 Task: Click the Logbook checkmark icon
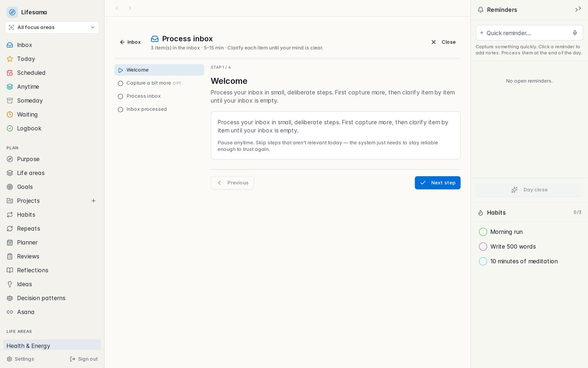(10, 128)
